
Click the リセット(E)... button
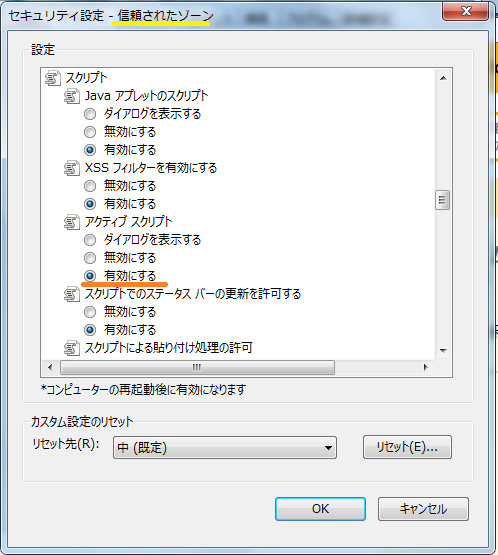(407, 447)
